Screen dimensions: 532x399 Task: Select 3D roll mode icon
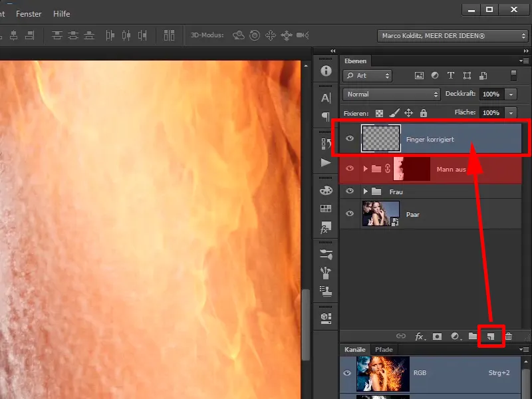pyautogui.click(x=255, y=35)
